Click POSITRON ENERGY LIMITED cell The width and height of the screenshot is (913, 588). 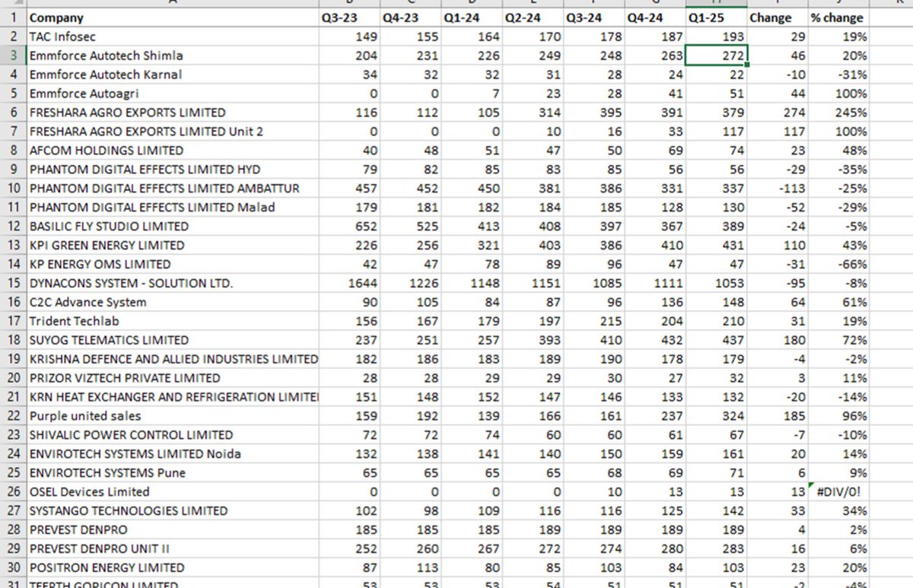pyautogui.click(x=173, y=567)
